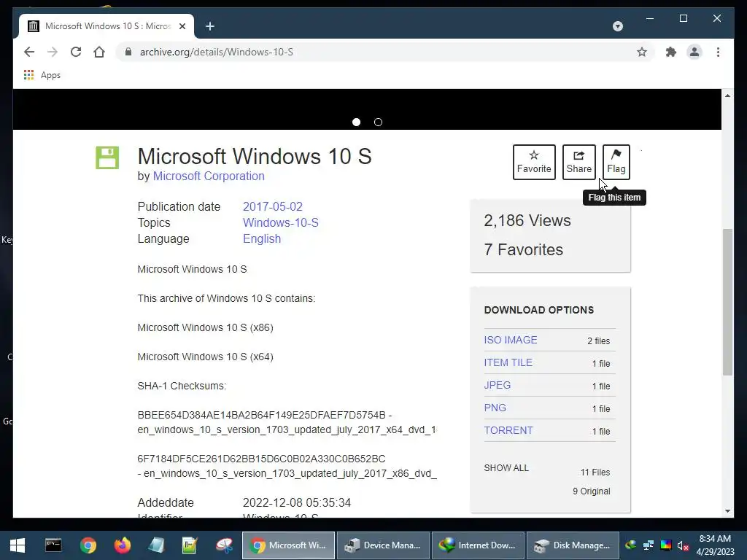Image resolution: width=747 pixels, height=560 pixels.
Task: Open the Notepad++ taskbar icon
Action: coord(190,545)
